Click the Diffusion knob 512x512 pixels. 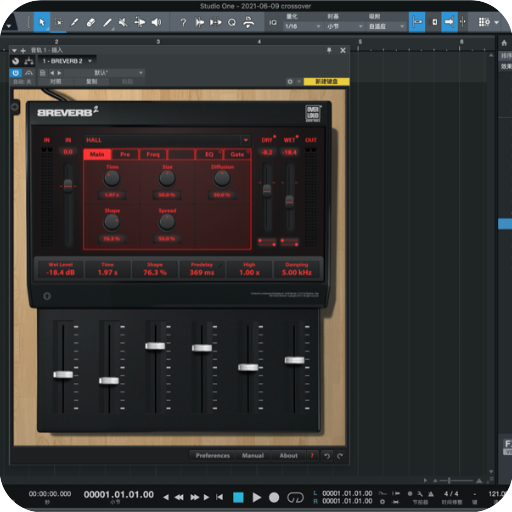coord(222,179)
